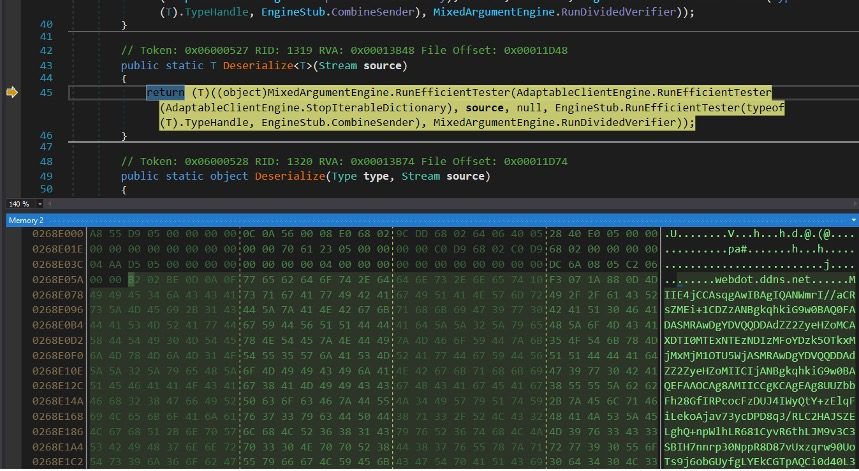Image resolution: width=859 pixels, height=471 pixels.
Task: Click line number 45 in the gutter
Action: [46, 93]
